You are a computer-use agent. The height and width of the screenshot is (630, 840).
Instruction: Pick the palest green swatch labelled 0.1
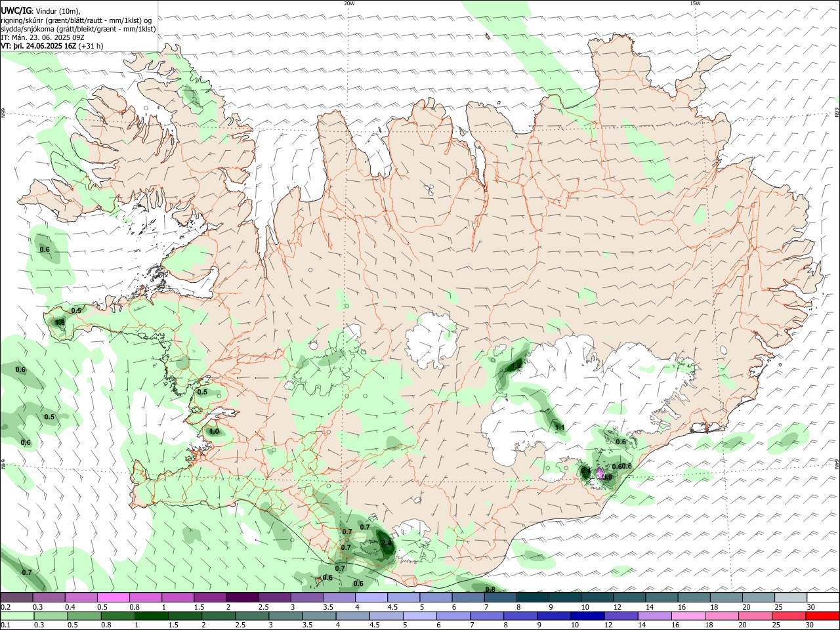click(x=16, y=616)
